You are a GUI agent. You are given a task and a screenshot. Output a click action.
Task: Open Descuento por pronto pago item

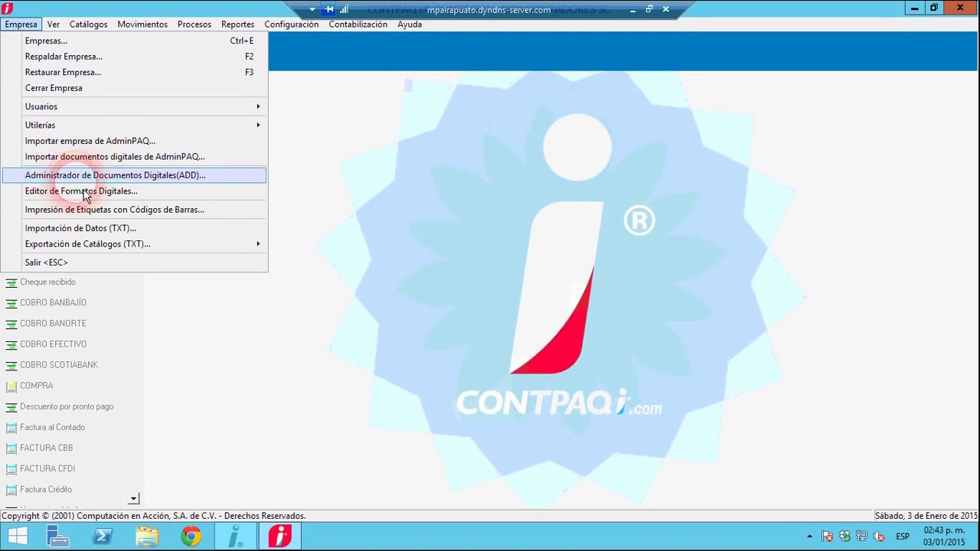67,406
